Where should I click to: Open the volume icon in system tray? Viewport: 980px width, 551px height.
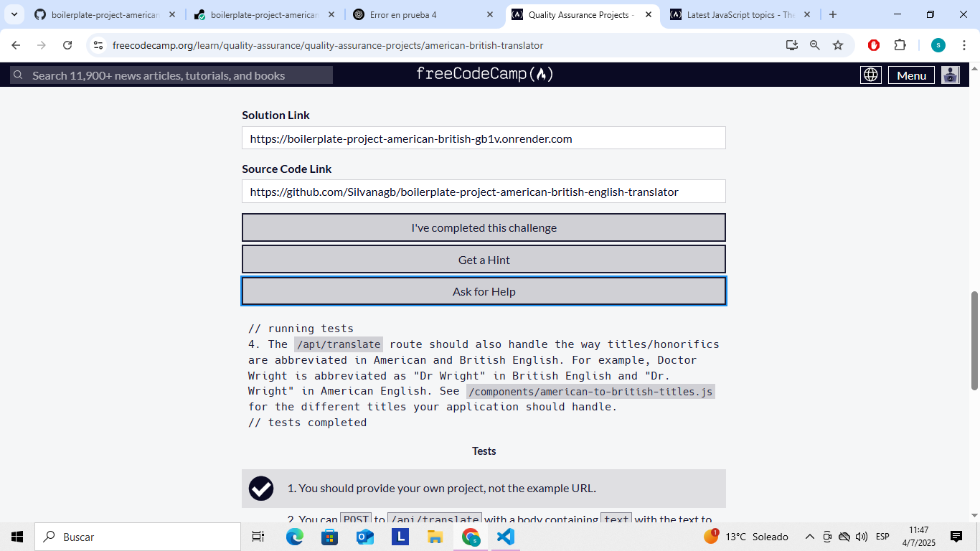point(862,537)
